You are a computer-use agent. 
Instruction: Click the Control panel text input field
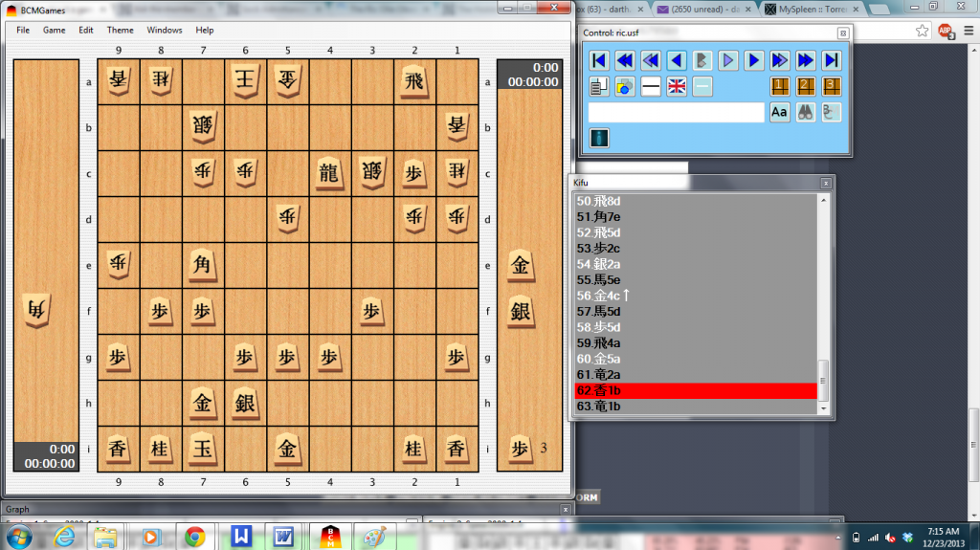(677, 113)
